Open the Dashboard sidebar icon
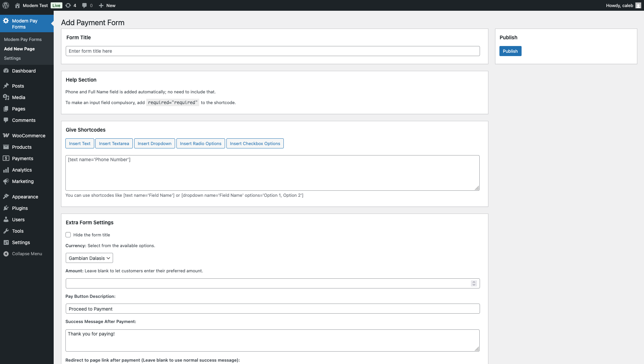644x364 pixels. pyautogui.click(x=6, y=71)
